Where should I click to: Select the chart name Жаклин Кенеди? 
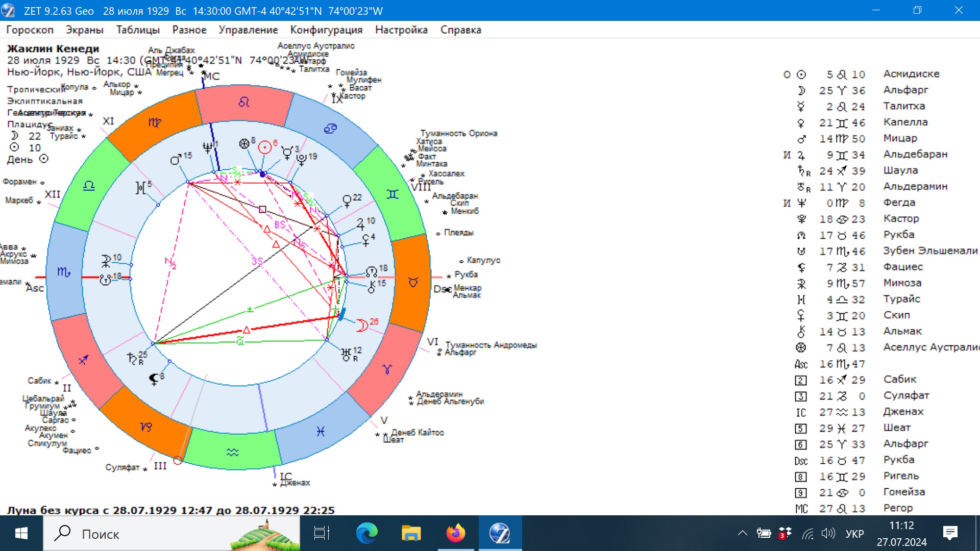coord(53,48)
